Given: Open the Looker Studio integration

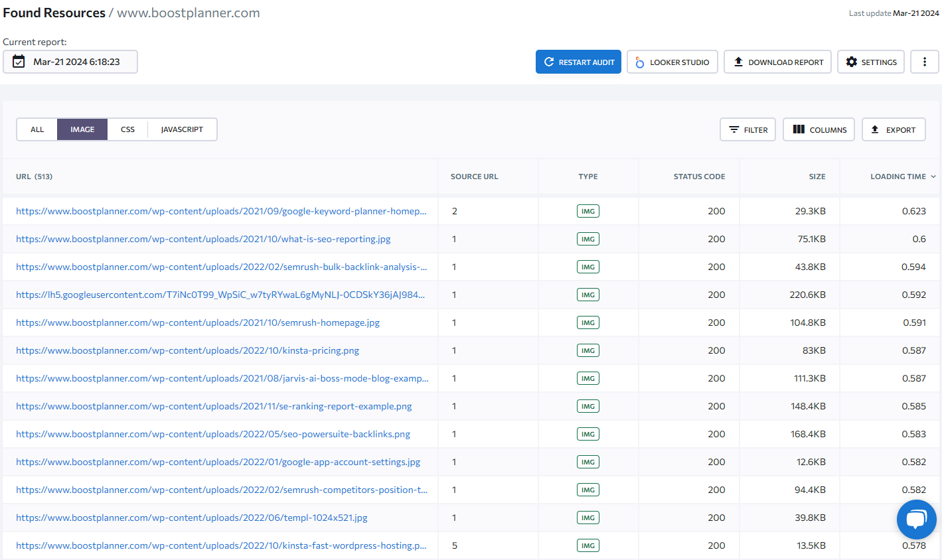Looking at the screenshot, I should coord(672,62).
